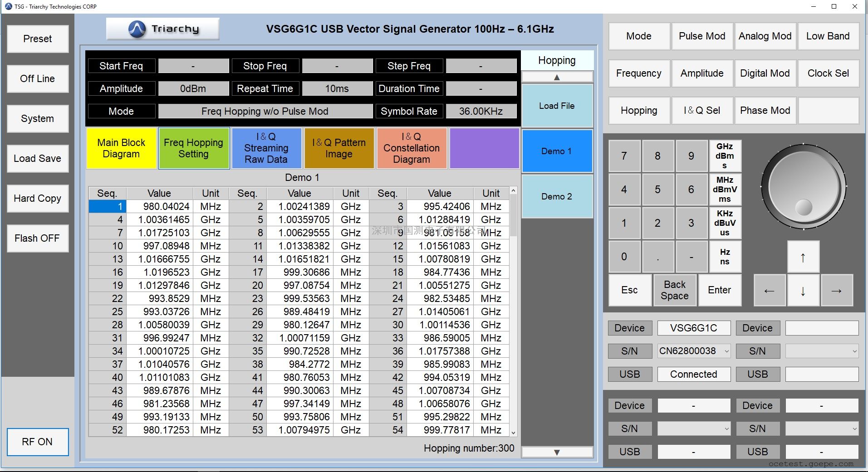Image resolution: width=868 pixels, height=472 pixels.
Task: Select the Demo 2 hopping preset
Action: point(557,196)
